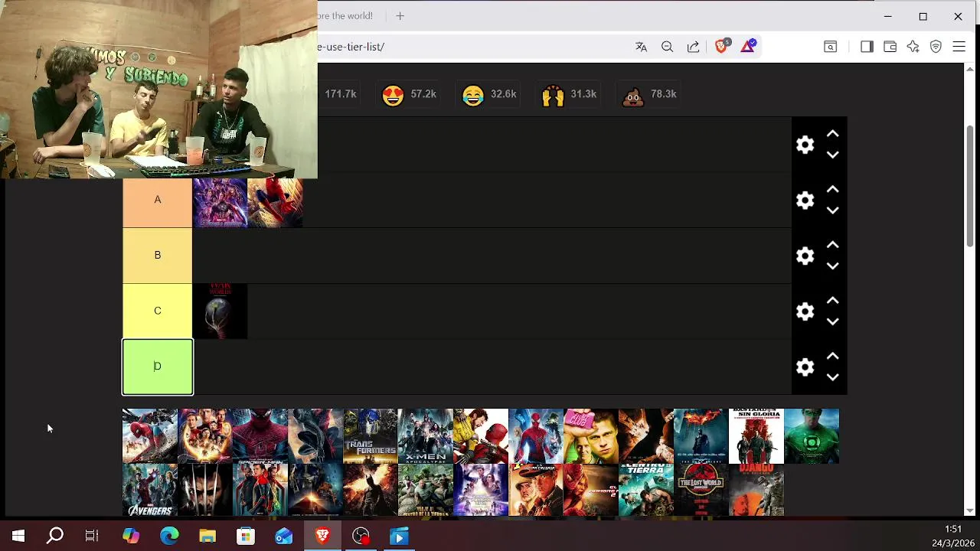Open the browser hamburger menu
980x551 pixels.
pos(959,47)
